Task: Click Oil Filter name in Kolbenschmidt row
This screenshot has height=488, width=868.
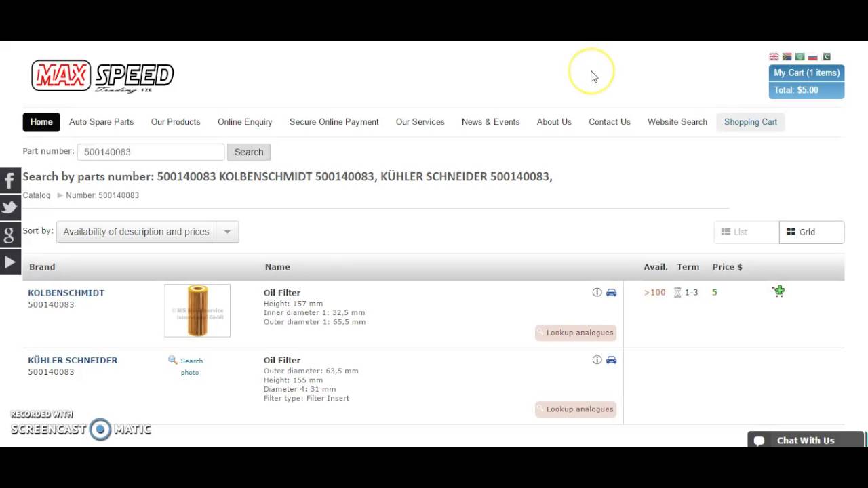Action: coord(282,293)
